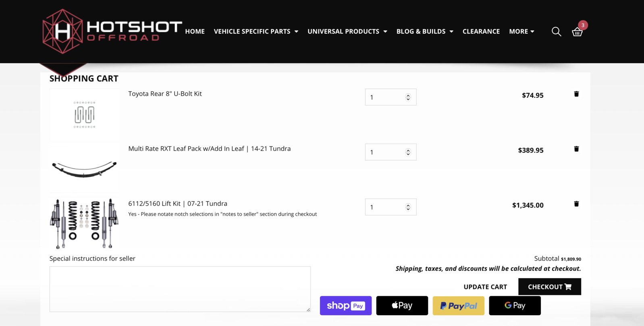Open the search magnifier icon

click(556, 31)
